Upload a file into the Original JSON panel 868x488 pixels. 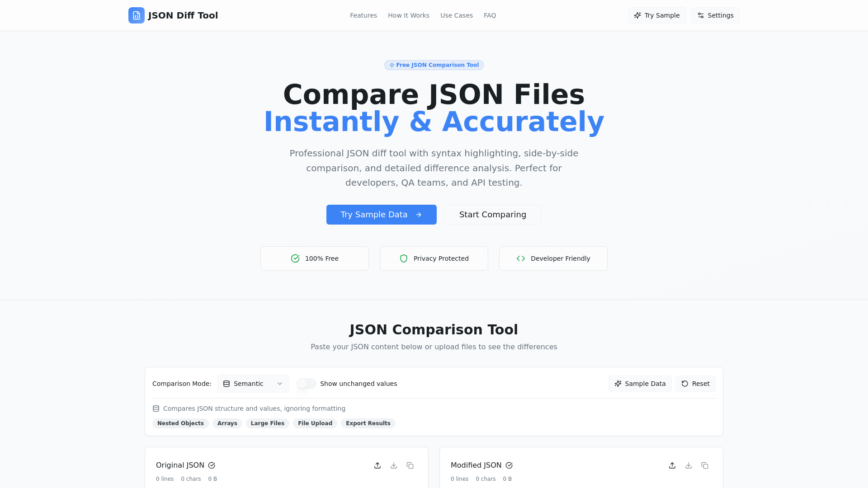coord(377,465)
